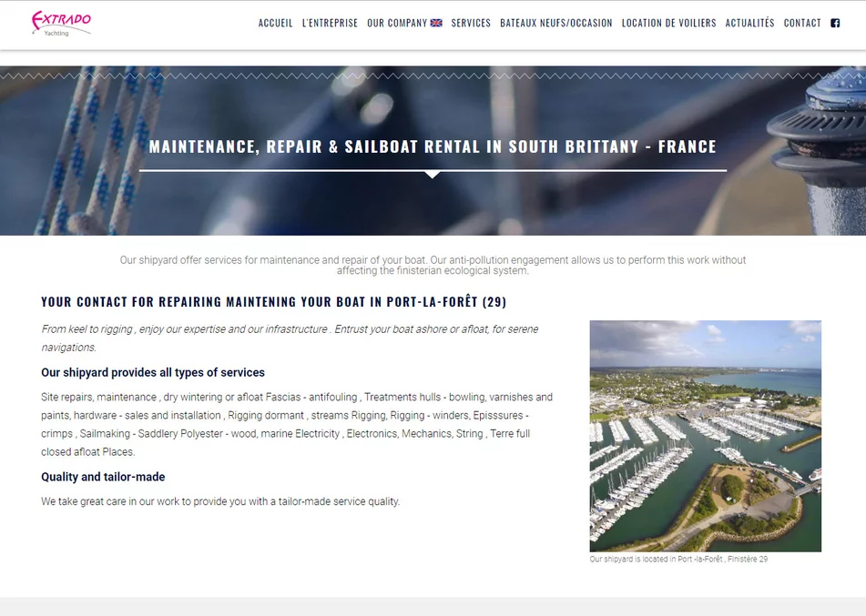The height and width of the screenshot is (616, 866).
Task: Click the aerial marina photo
Action: tap(706, 436)
